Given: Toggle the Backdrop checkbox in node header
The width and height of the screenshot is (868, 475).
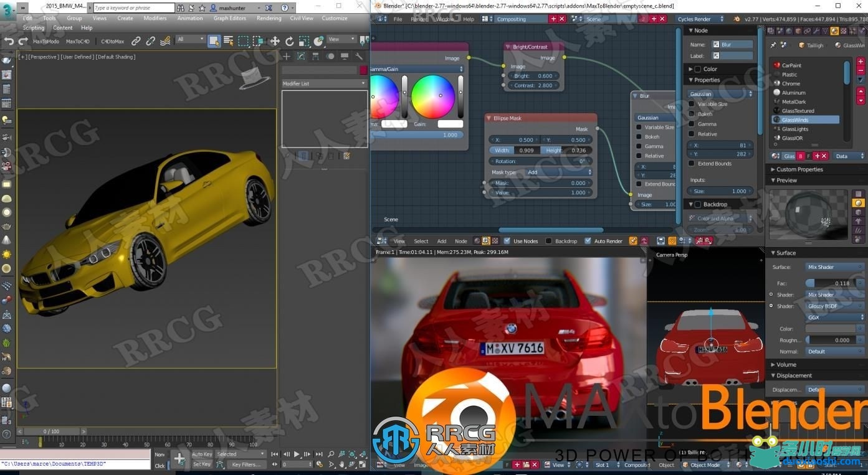Looking at the screenshot, I should pyautogui.click(x=549, y=241).
